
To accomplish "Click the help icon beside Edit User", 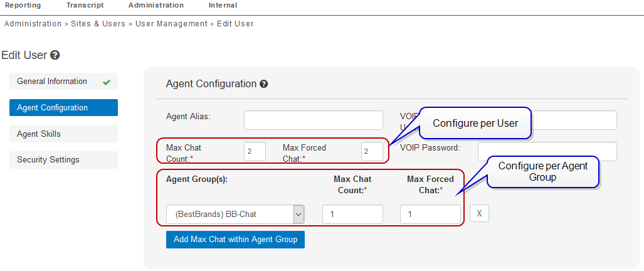I will tap(55, 55).
